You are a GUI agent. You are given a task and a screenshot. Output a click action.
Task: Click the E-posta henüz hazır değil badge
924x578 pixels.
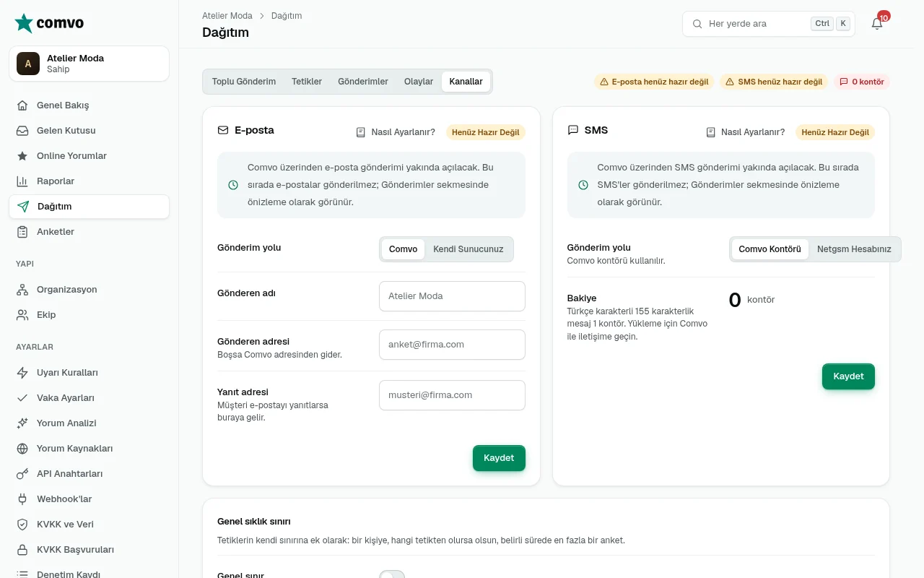(654, 82)
